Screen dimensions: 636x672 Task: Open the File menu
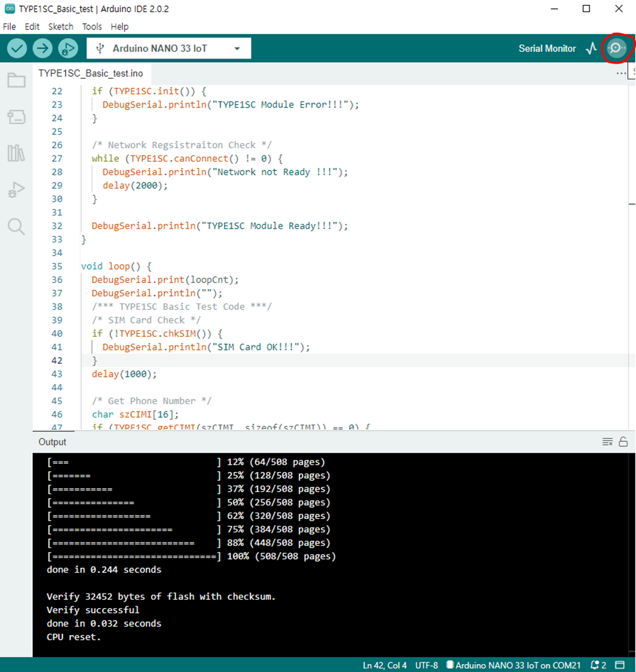(10, 26)
